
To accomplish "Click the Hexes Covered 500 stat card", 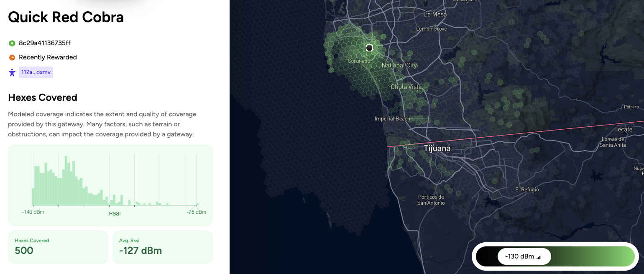I will click(x=58, y=247).
